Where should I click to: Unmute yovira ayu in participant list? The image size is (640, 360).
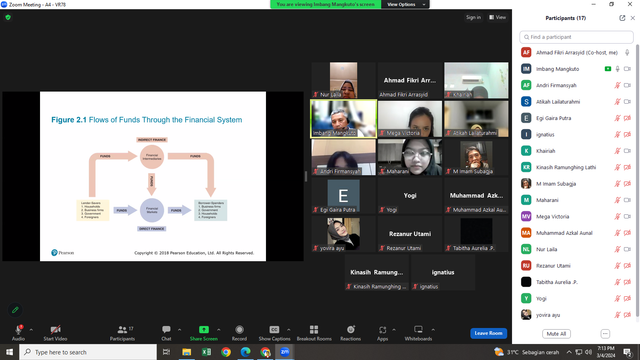[618, 315]
